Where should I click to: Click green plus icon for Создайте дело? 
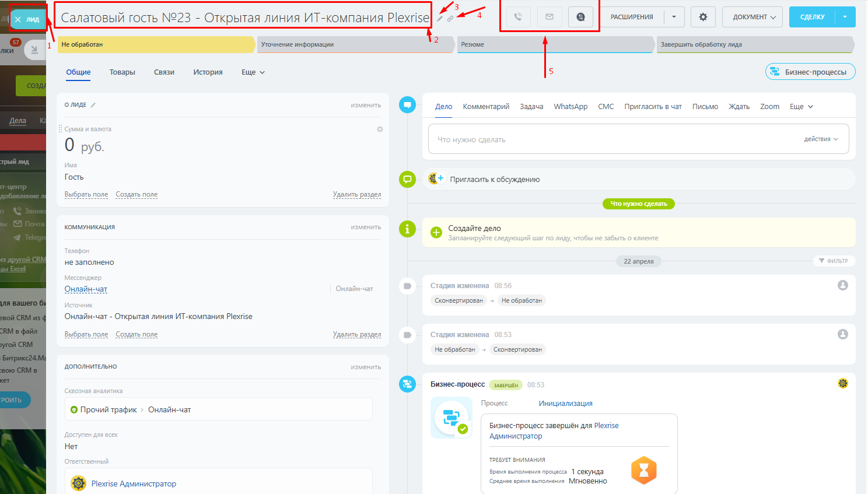click(x=436, y=233)
